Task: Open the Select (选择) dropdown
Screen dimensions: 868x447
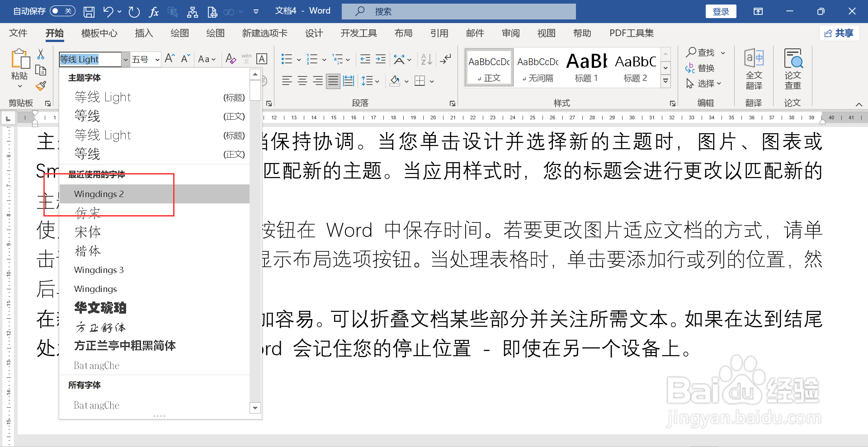Action: [x=704, y=84]
